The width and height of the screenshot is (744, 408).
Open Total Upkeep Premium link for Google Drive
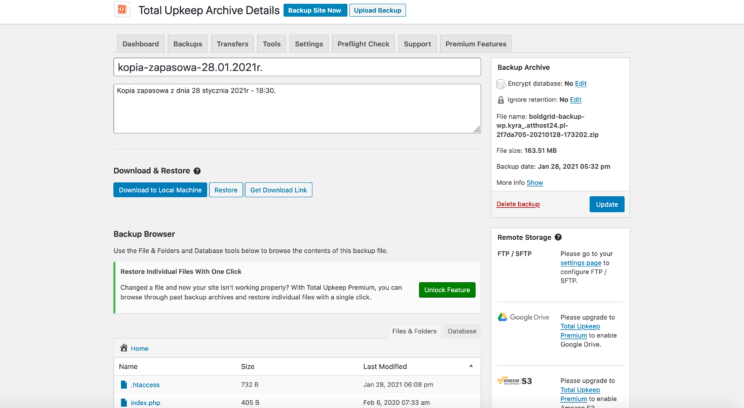(580, 331)
